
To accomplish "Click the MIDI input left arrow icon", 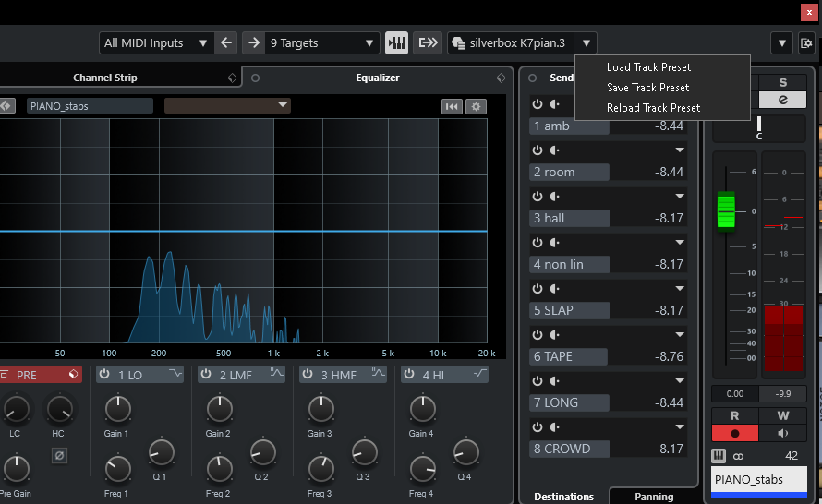I will [x=226, y=43].
